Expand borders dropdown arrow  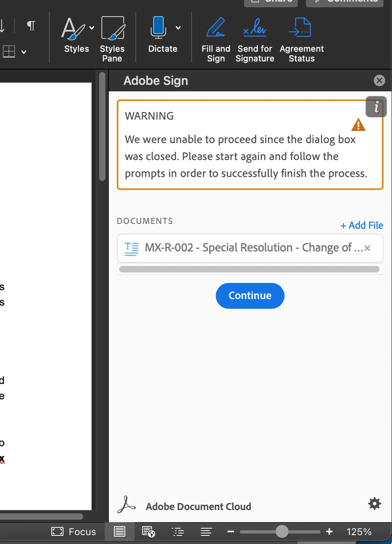(24, 52)
